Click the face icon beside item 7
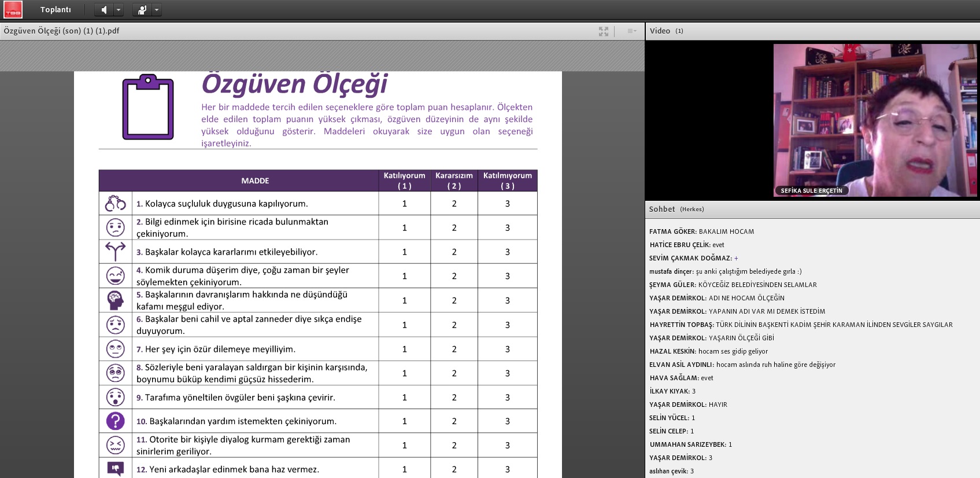Image resolution: width=980 pixels, height=478 pixels. click(116, 349)
